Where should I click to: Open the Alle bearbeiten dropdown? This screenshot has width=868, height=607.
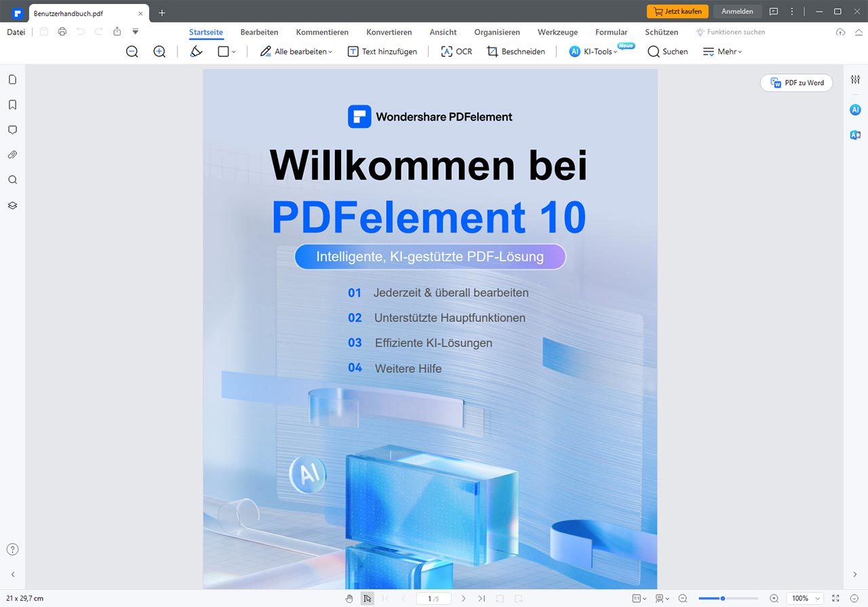tap(296, 52)
